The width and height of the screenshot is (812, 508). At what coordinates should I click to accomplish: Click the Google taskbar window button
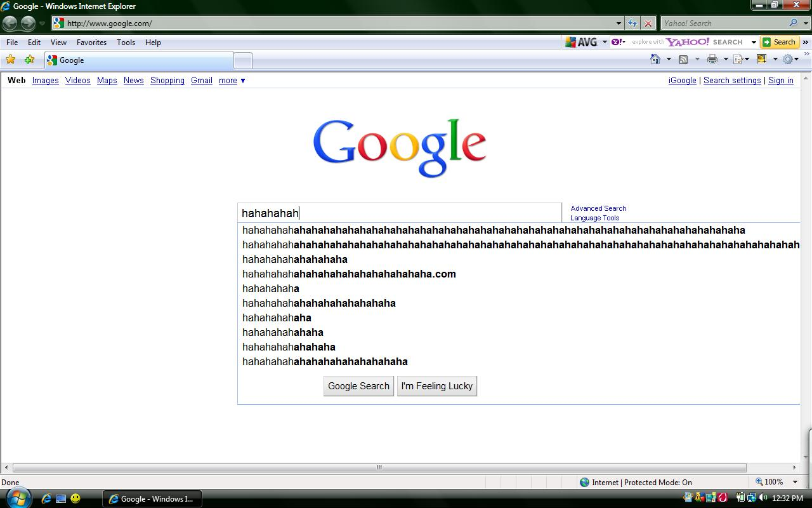point(152,498)
